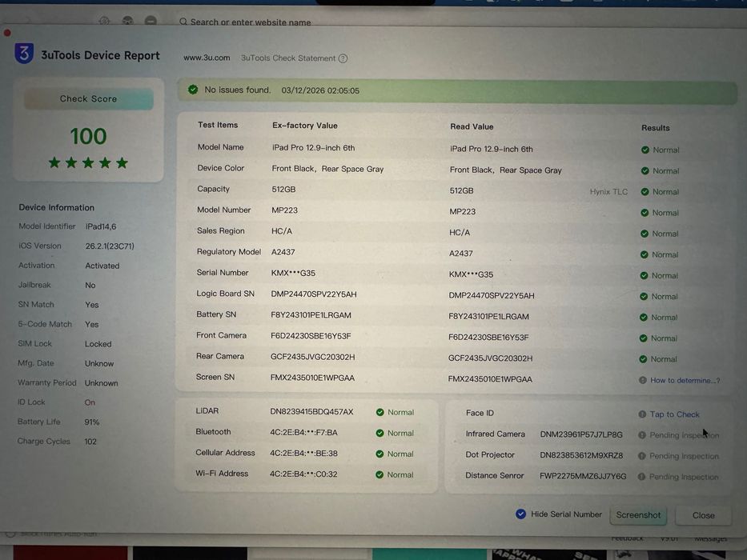Click the red window dot at top left
Image resolution: width=747 pixels, height=560 pixels.
(x=7, y=33)
